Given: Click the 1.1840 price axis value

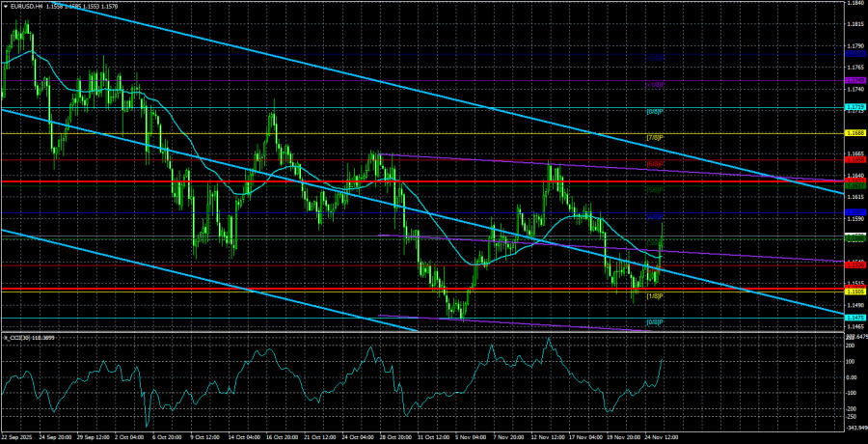Looking at the screenshot, I should 854,3.
